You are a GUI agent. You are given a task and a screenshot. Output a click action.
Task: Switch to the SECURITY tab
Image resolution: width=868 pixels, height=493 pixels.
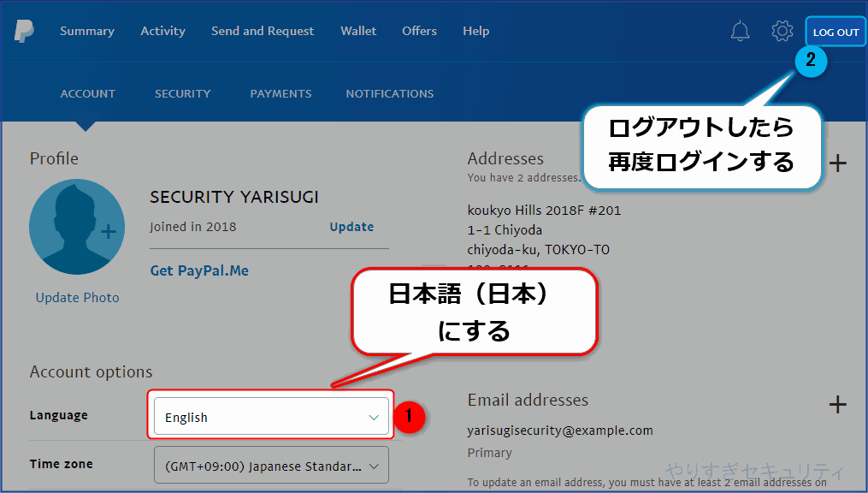(x=183, y=93)
